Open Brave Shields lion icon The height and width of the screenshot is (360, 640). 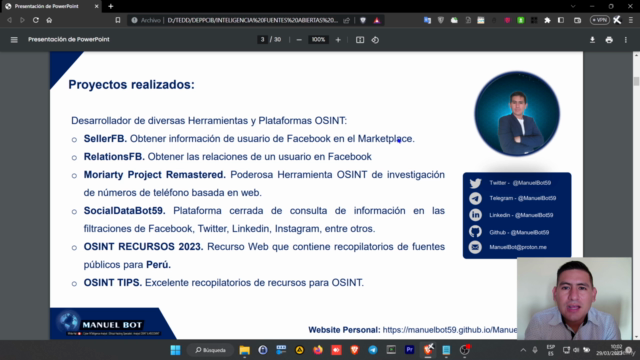tap(363, 20)
